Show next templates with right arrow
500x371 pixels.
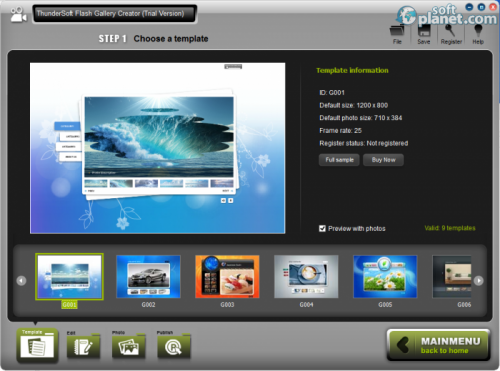coord(479,281)
